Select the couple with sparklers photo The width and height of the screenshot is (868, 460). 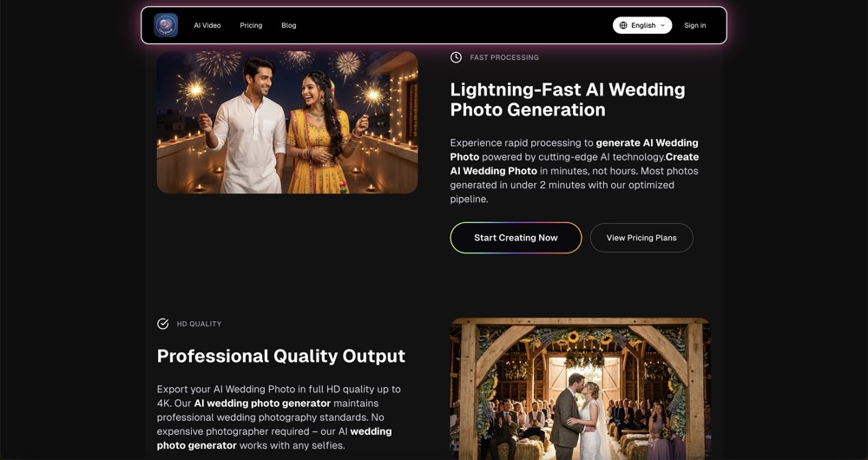[287, 122]
